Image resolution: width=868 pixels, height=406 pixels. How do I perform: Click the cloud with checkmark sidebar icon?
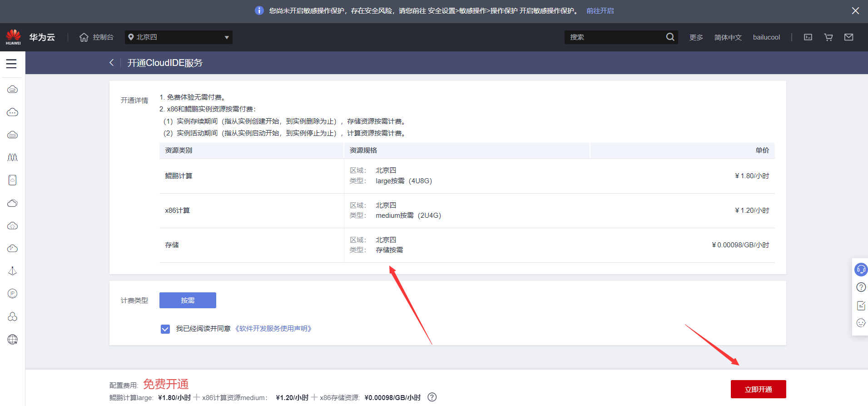[13, 248]
